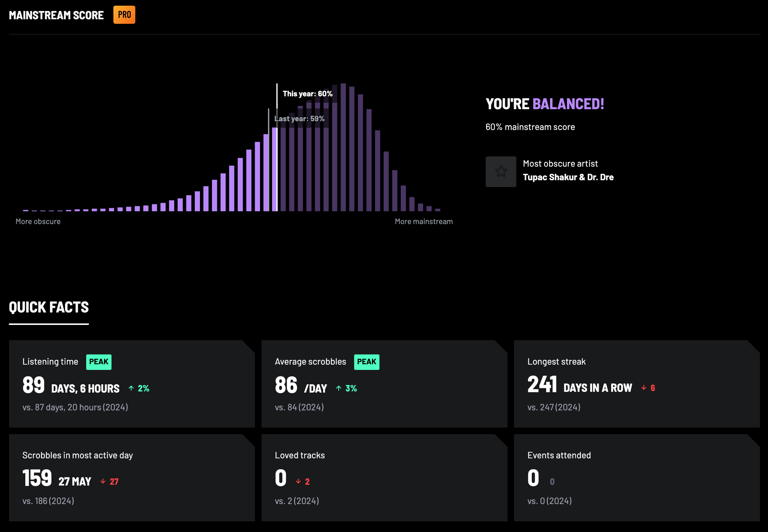The height and width of the screenshot is (532, 768).
Task: Click the orange PRO badge
Action: coord(124,15)
